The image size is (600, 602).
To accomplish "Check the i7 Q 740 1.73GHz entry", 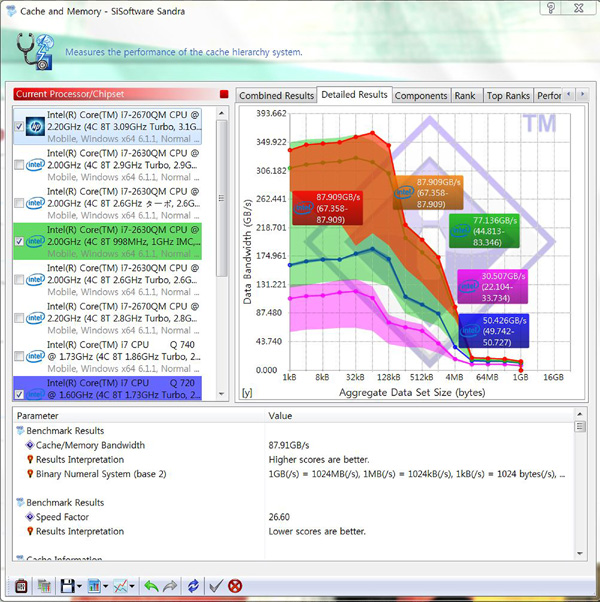I will (19, 356).
